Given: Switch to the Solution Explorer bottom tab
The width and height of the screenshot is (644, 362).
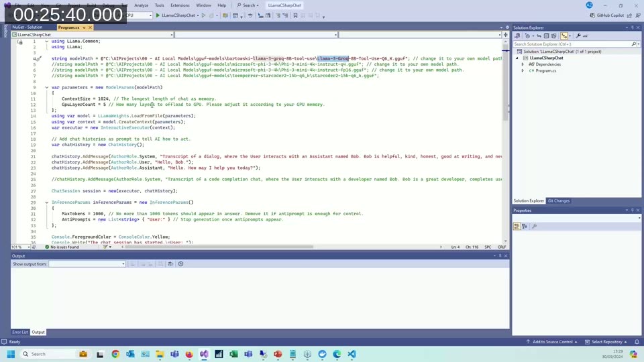Looking at the screenshot, I should pyautogui.click(x=529, y=200).
